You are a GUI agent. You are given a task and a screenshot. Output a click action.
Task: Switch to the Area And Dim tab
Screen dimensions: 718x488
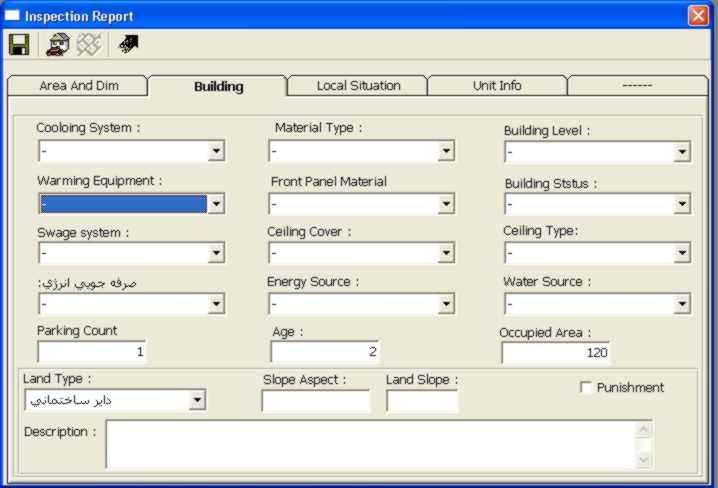(78, 86)
